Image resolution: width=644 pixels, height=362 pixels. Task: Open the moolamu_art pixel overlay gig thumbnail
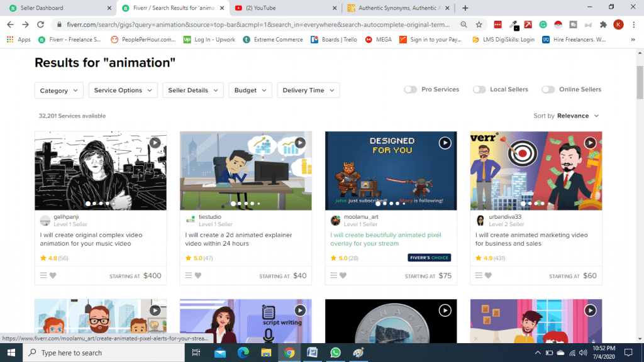pyautogui.click(x=391, y=171)
